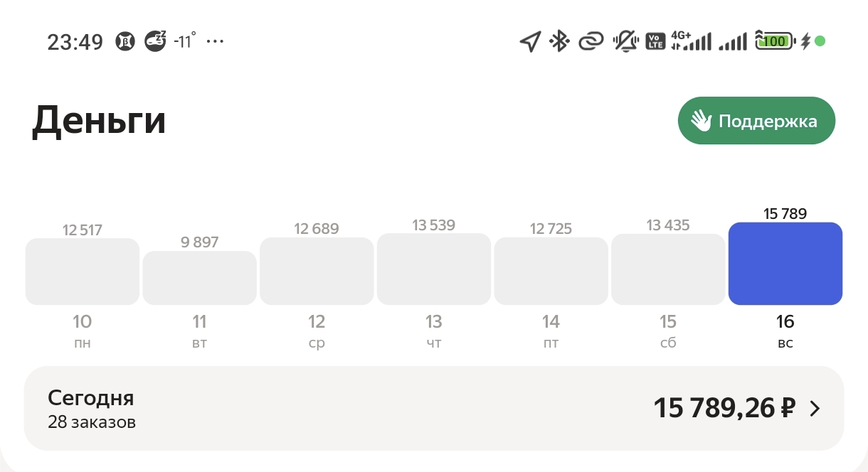This screenshot has width=868, height=472.
Task: Tap the blue Sunday 16 bar
Action: [785, 264]
